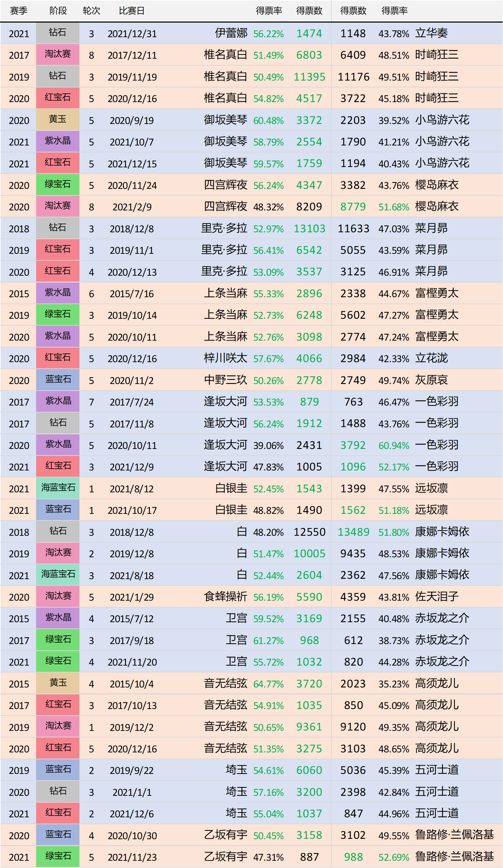This screenshot has width=503, height=868.
Task: Click vote count 8779
Action: pos(353,207)
